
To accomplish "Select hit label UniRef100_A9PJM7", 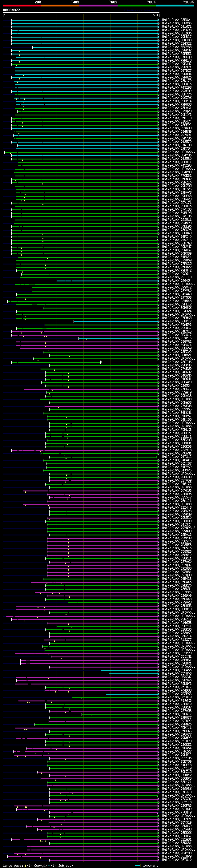I will [177, 64].
